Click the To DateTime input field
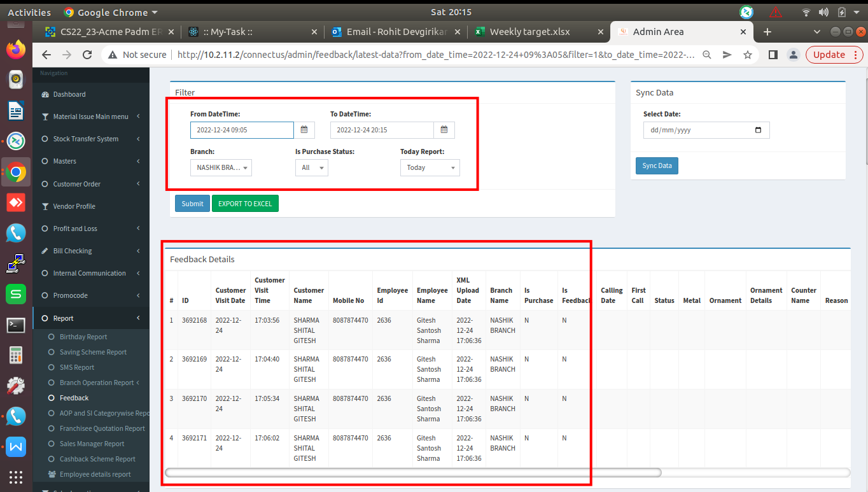This screenshot has height=492, width=868. [382, 130]
